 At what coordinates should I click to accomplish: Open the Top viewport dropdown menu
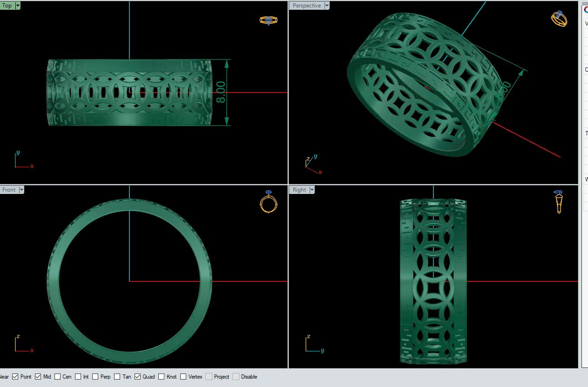[x=18, y=6]
